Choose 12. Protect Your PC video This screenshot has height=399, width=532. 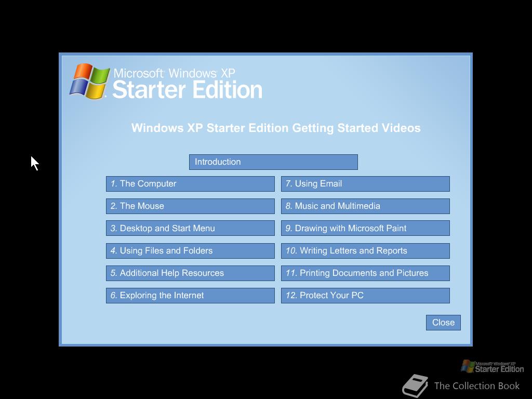click(365, 296)
